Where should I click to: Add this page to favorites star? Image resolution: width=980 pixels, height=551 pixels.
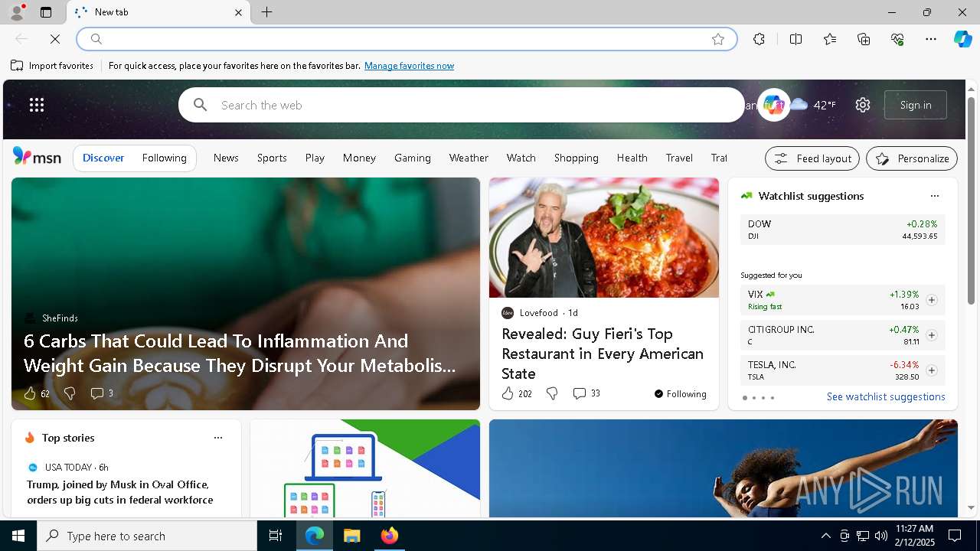click(x=718, y=39)
